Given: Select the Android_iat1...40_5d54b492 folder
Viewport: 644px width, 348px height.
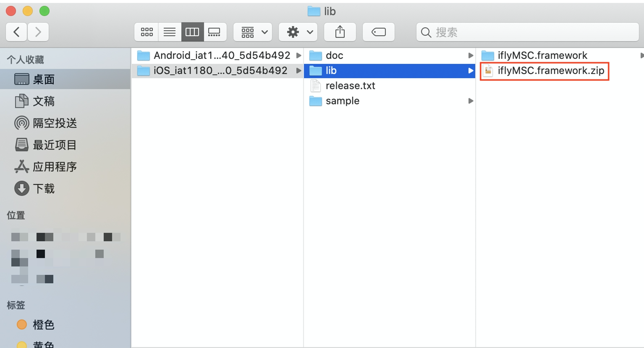Looking at the screenshot, I should click(x=217, y=55).
